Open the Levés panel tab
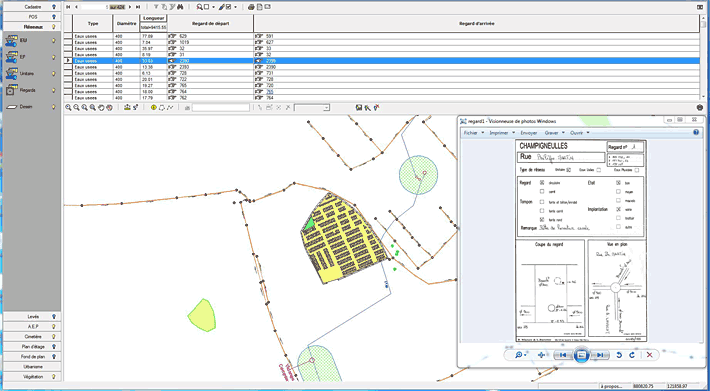Viewport: 710px width, 391px height. [32, 317]
